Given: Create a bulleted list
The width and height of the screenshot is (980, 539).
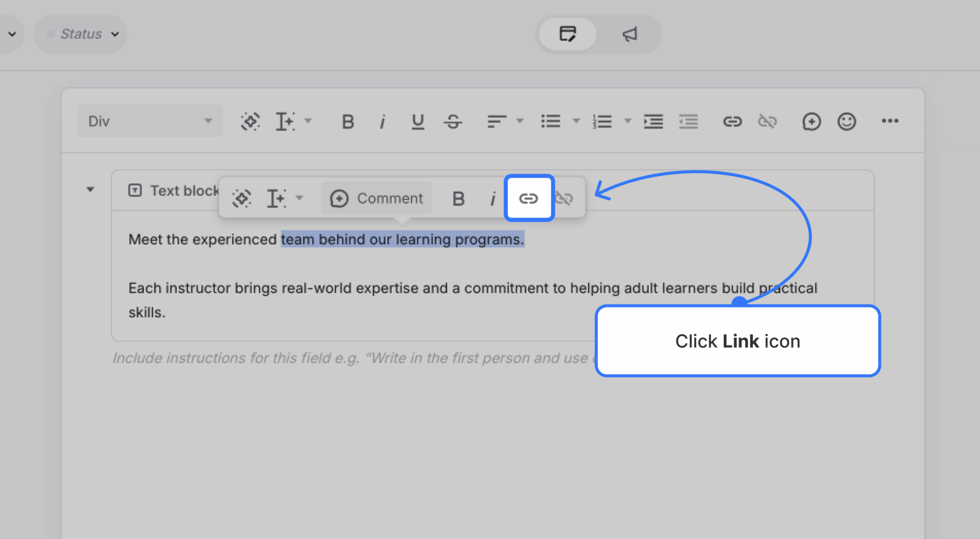Looking at the screenshot, I should (551, 121).
